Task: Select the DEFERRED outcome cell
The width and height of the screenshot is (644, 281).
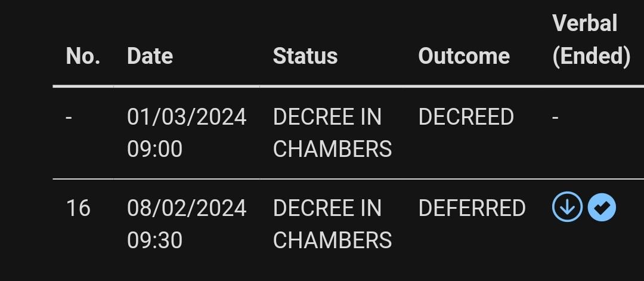Action: coord(472,208)
